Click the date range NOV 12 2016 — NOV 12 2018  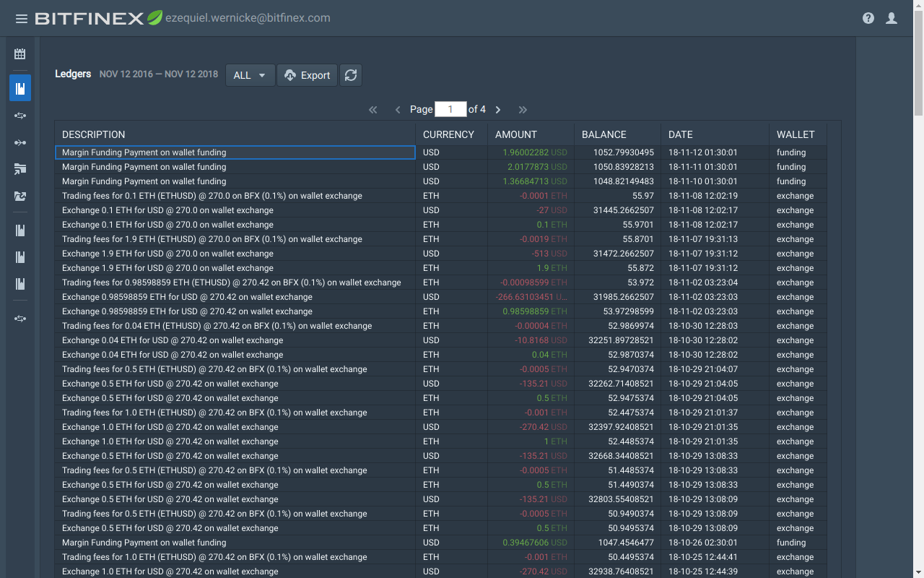click(158, 74)
